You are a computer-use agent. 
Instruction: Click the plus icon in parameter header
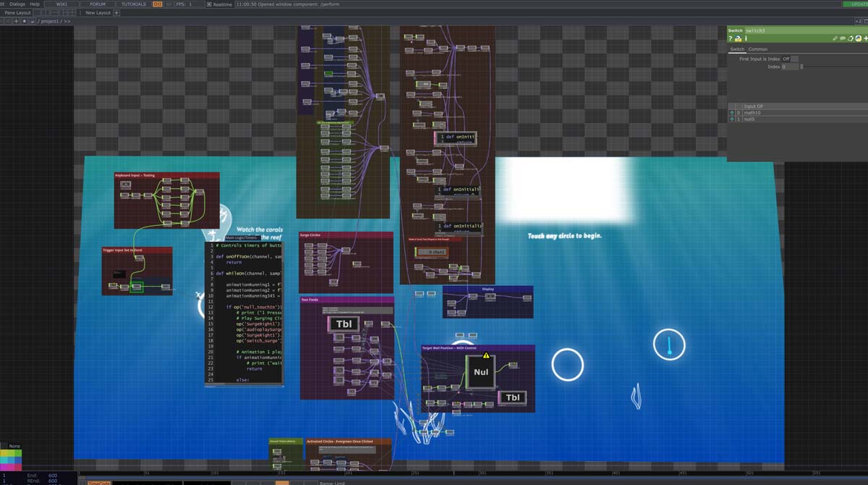[x=865, y=38]
